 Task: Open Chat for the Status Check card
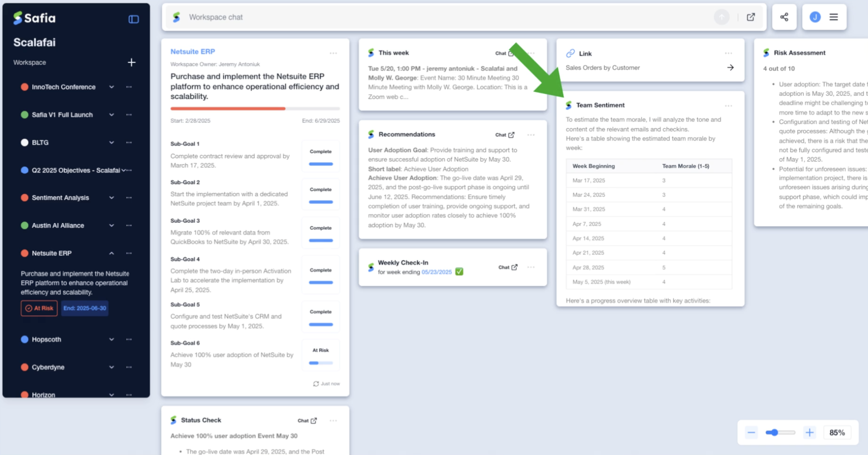[x=307, y=420]
